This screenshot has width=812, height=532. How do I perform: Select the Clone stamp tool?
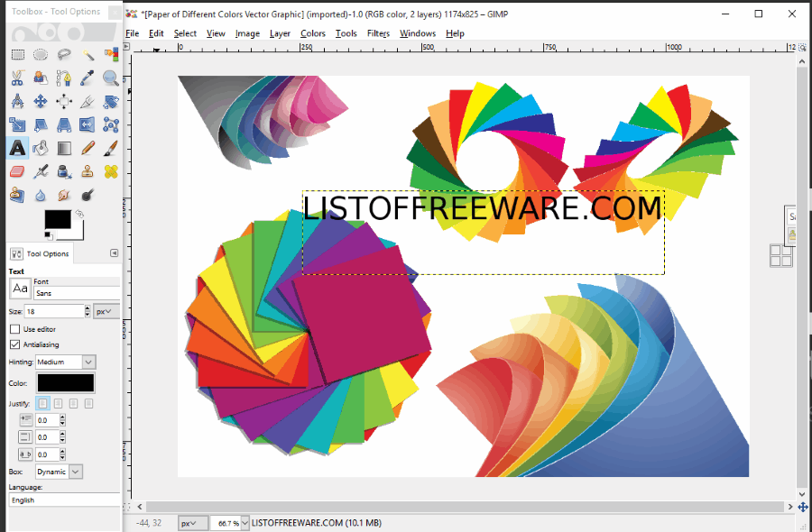[x=88, y=172]
